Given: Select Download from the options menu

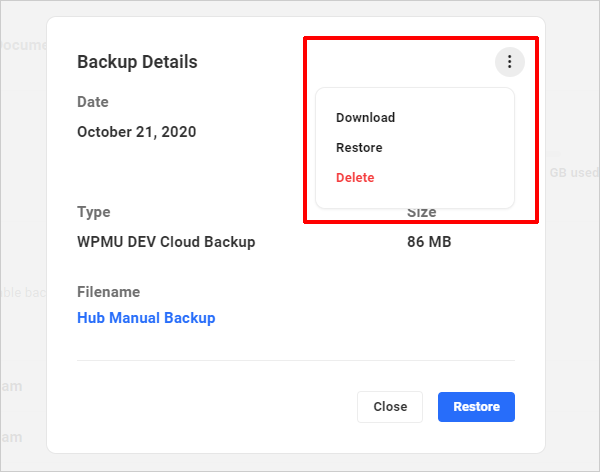Looking at the screenshot, I should [365, 117].
